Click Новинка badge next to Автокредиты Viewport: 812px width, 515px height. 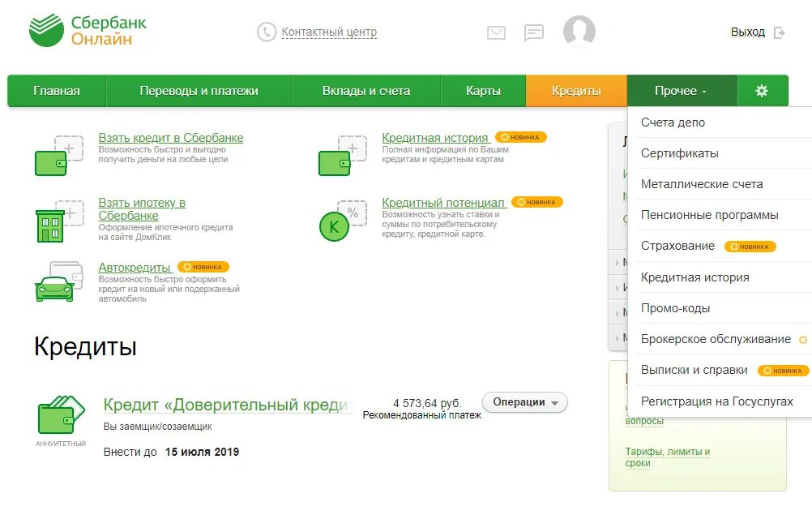(203, 267)
